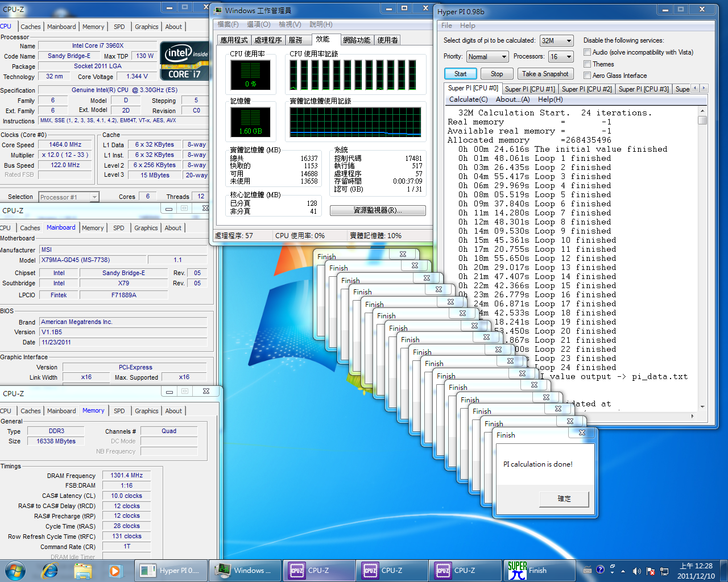Select the DRAM Frequency 1301.4 MHz value
Viewport: 728px width, 582px height.
coord(127,475)
